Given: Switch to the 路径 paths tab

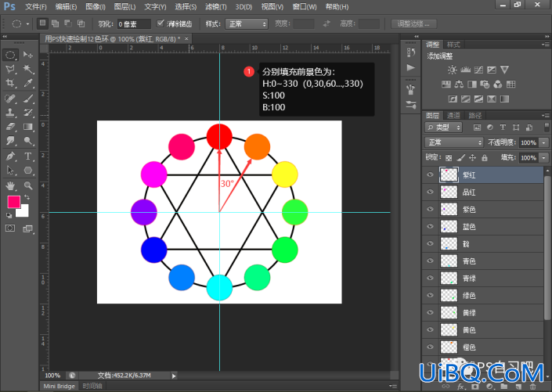Looking at the screenshot, I should 475,115.
